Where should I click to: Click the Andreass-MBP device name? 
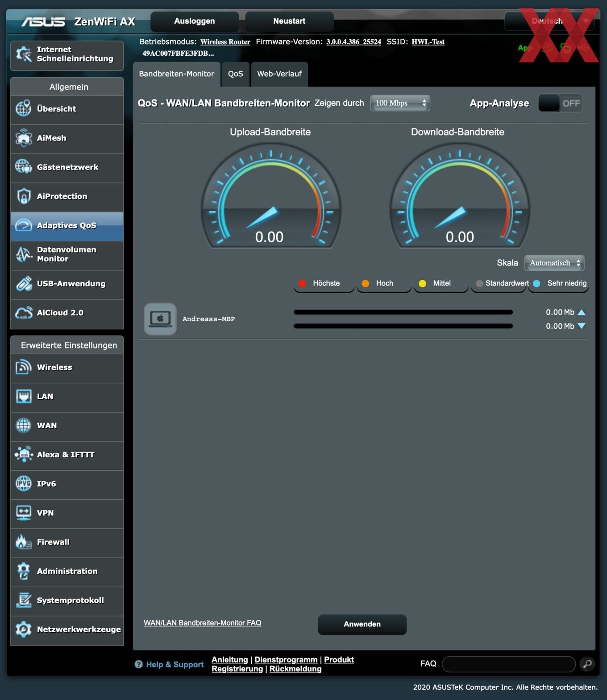(x=208, y=319)
